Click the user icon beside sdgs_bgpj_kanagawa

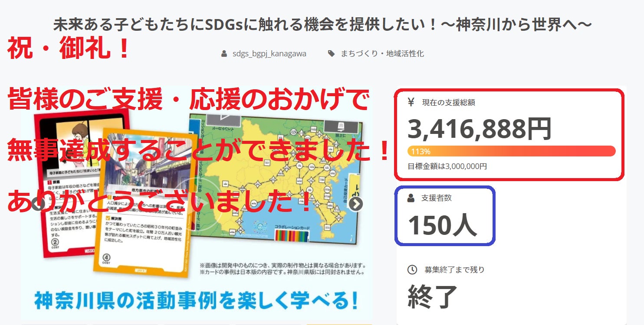tap(224, 54)
